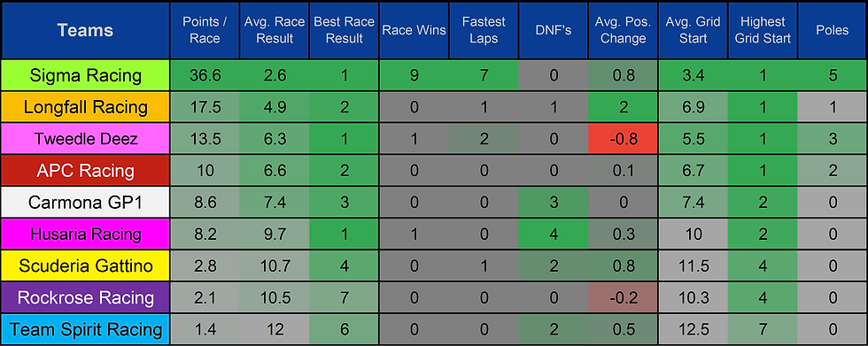Click the Tweedle Deez team cell

pyautogui.click(x=85, y=139)
